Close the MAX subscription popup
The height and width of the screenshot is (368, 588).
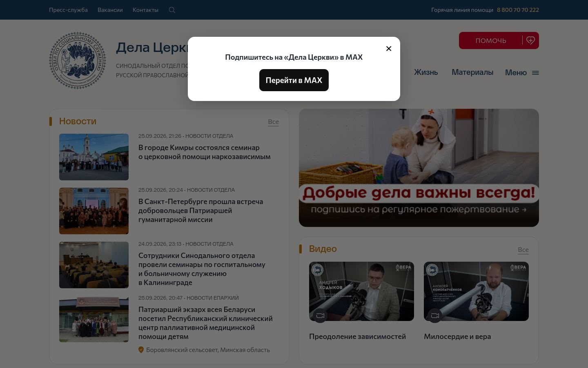click(389, 49)
